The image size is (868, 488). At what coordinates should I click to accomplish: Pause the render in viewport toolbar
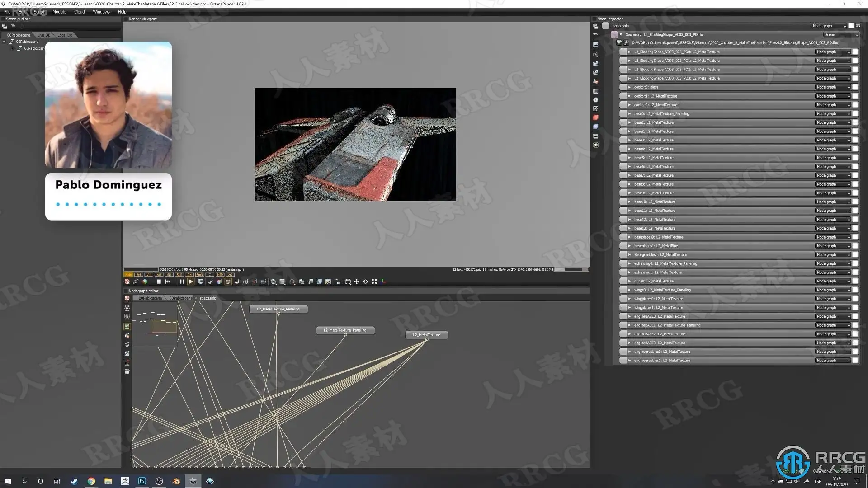point(182,282)
